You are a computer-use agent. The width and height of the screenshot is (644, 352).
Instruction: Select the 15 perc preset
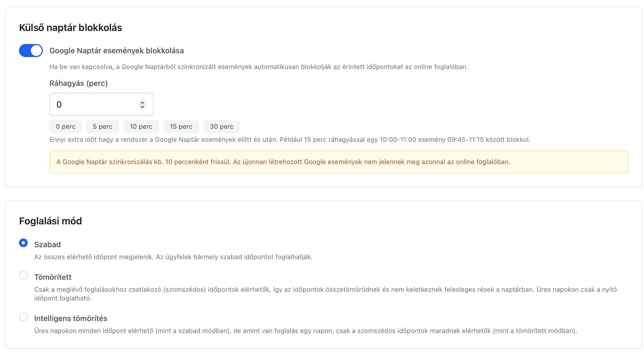point(181,127)
